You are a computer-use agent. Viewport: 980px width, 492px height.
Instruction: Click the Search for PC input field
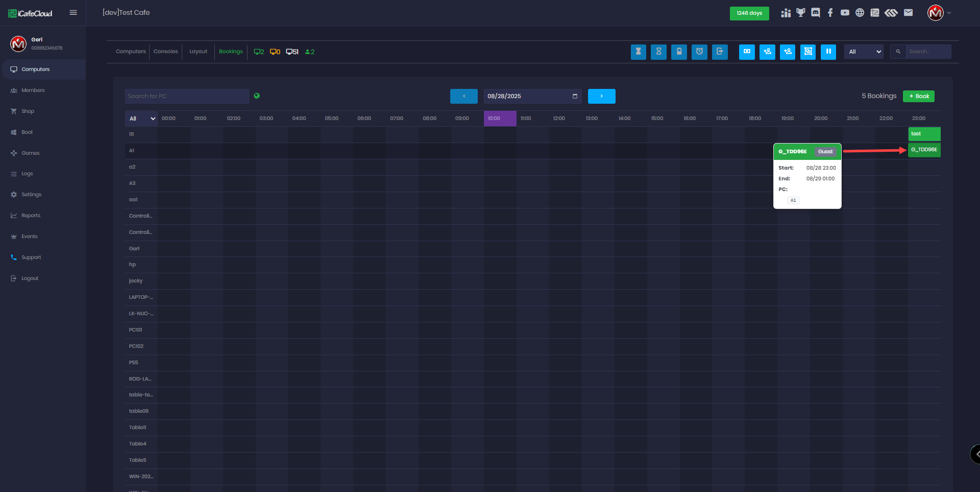click(187, 96)
